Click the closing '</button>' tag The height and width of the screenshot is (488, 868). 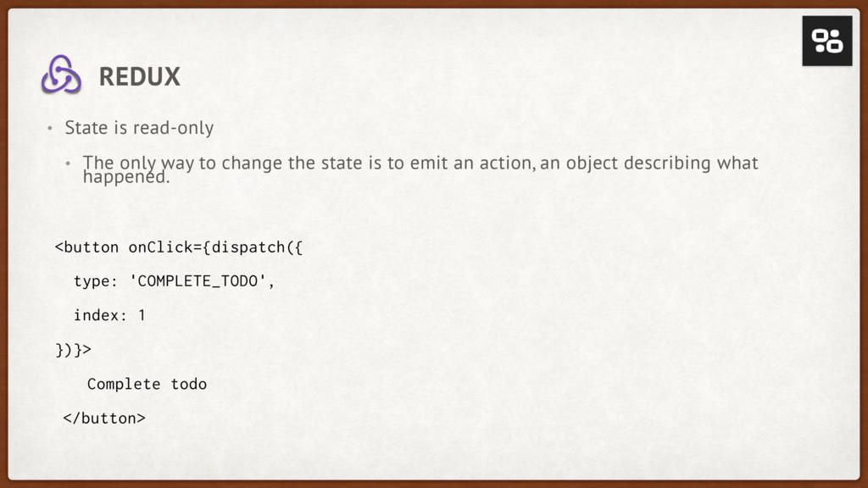104,419
